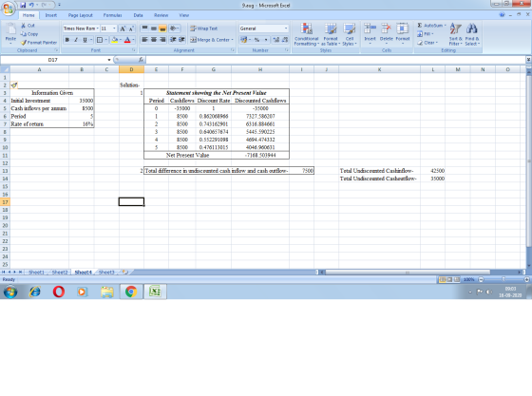The width and height of the screenshot is (532, 396).
Task: Increase decimal places
Action: click(x=275, y=40)
